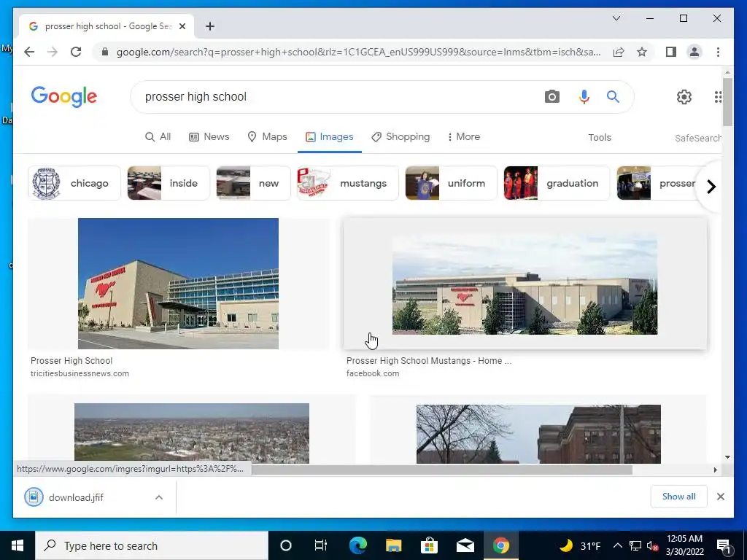Launch Microsoft Edge from taskbar

[357, 545]
